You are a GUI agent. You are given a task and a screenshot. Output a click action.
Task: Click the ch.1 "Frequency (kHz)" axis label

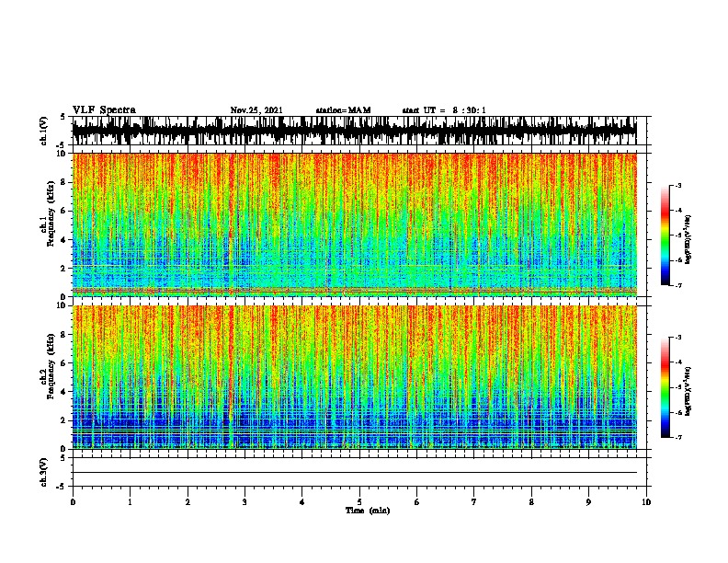click(x=51, y=214)
